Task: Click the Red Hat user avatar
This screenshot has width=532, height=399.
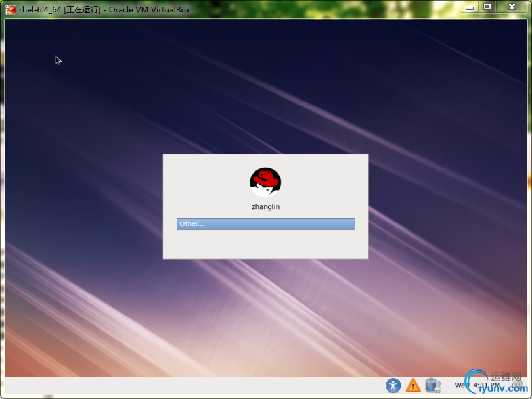Action: click(265, 182)
